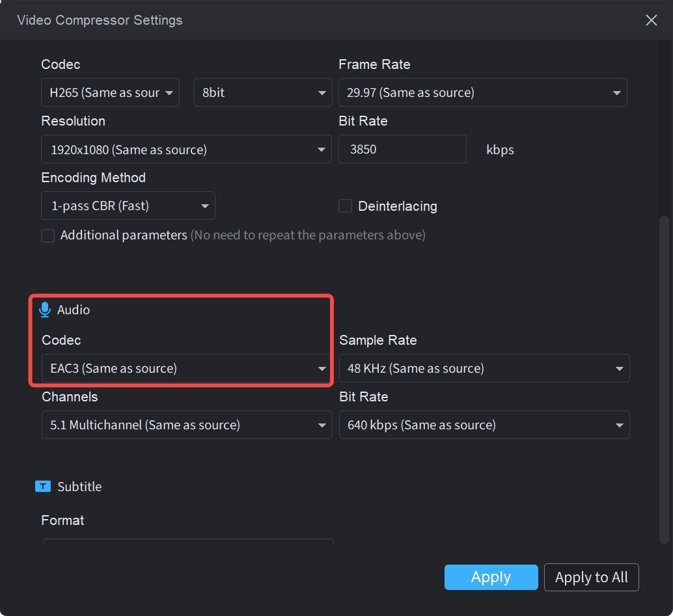The width and height of the screenshot is (673, 616).
Task: Click the Channels label
Action: coord(70,397)
